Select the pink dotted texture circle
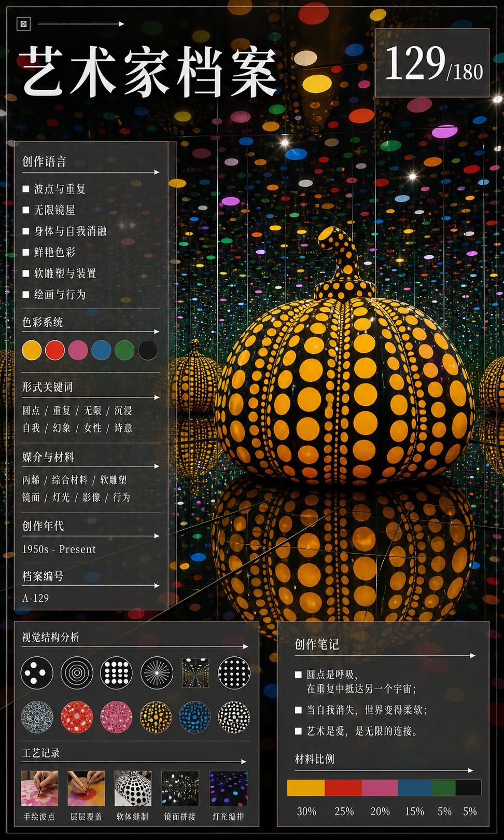504x840 pixels. (116, 717)
